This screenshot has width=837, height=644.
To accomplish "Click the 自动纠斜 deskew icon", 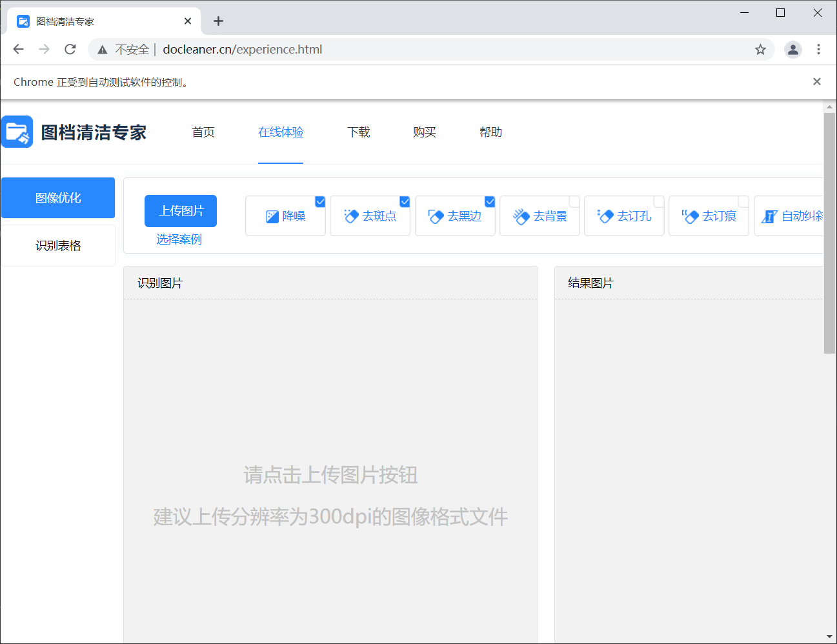I will point(769,216).
